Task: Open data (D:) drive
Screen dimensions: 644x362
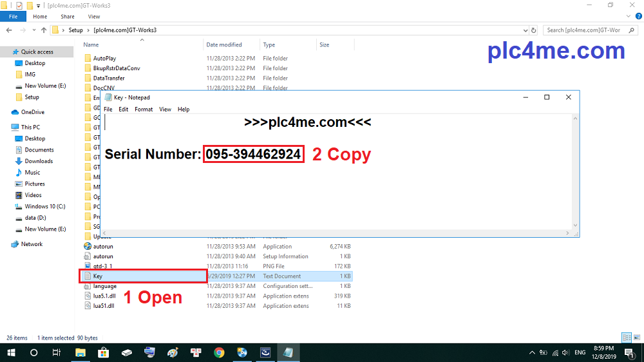Action: pyautogui.click(x=35, y=218)
